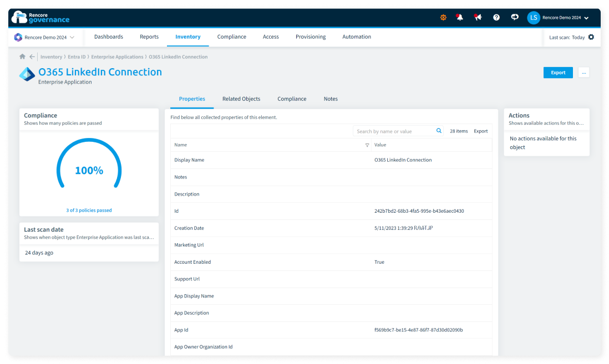Switch to the Properties tab

(192, 99)
